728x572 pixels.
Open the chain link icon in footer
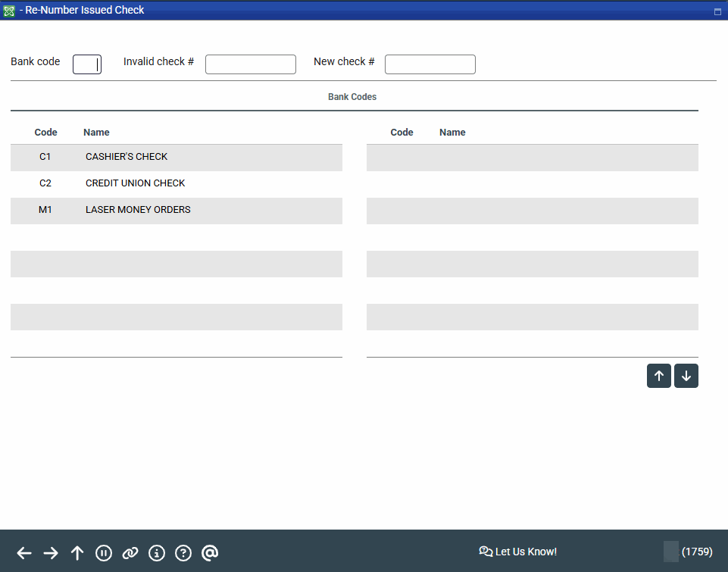coord(130,553)
